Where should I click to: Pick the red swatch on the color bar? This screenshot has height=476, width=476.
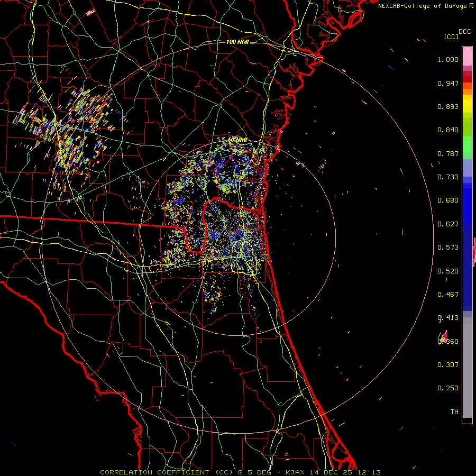467,79
